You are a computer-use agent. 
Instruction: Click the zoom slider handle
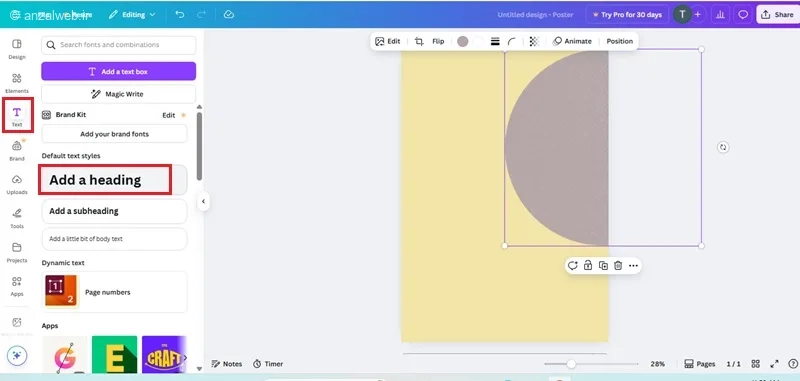(571, 364)
